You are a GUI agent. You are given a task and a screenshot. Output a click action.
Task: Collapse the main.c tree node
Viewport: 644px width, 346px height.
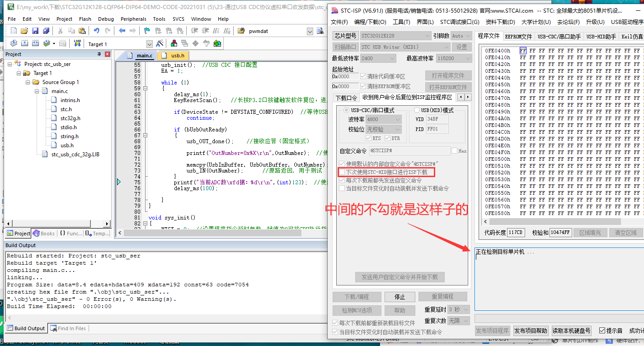coord(37,91)
